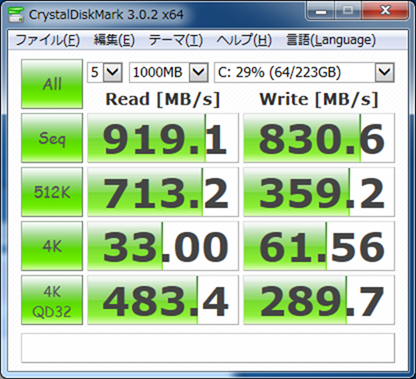Click the CrystalDiskMark title bar app icon
Viewport: 416px width, 379px height.
tap(16, 14)
